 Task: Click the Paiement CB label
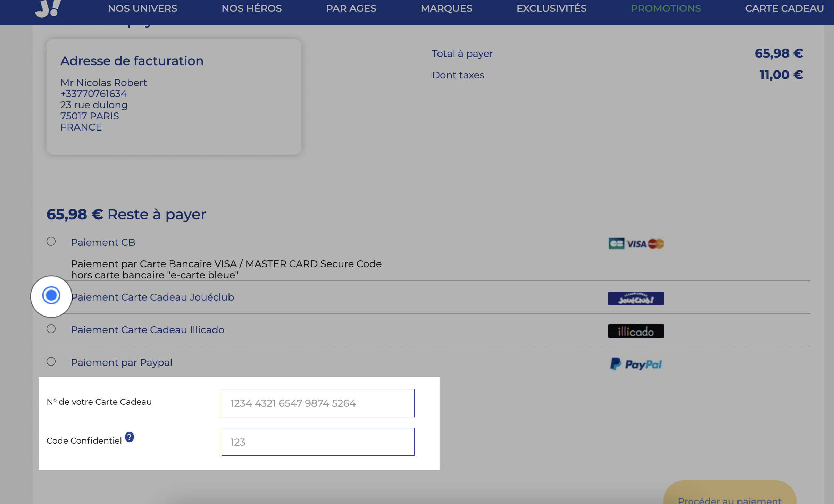pyautogui.click(x=103, y=242)
